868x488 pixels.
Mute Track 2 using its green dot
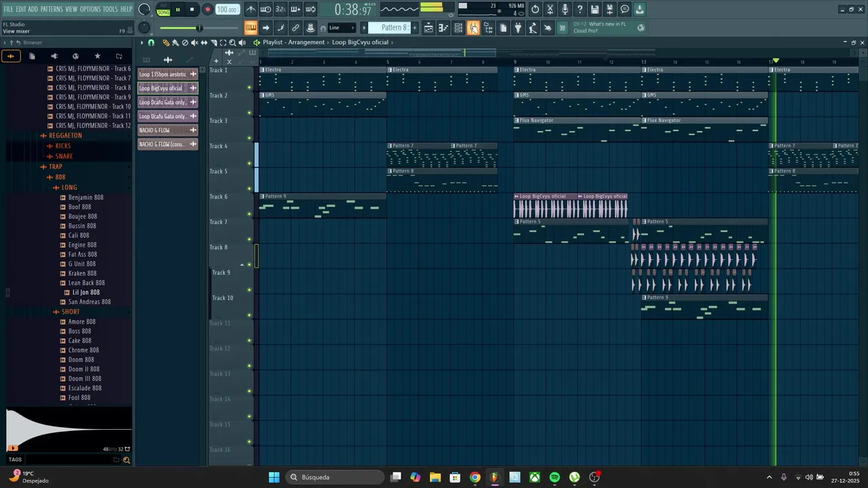[250, 113]
